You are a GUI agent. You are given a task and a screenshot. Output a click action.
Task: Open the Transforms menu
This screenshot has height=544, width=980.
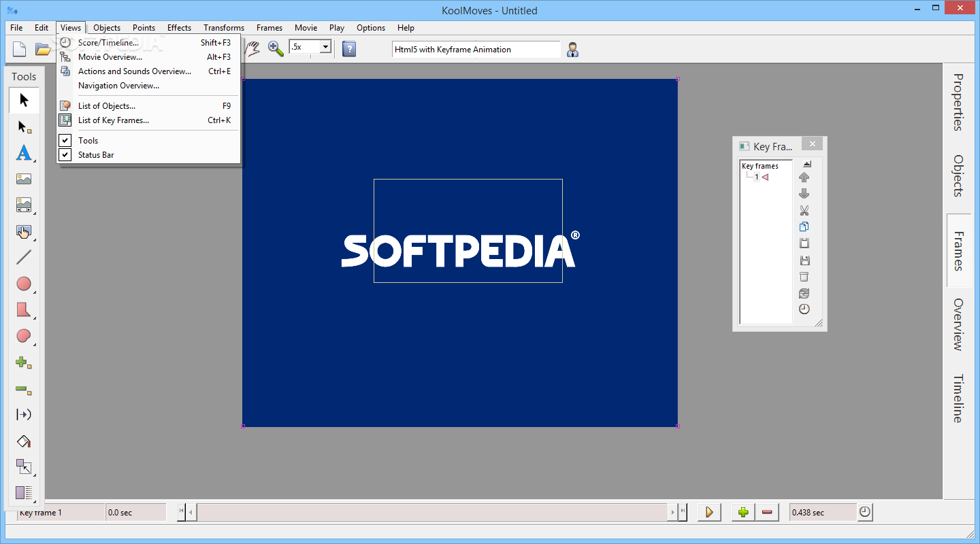coord(224,28)
